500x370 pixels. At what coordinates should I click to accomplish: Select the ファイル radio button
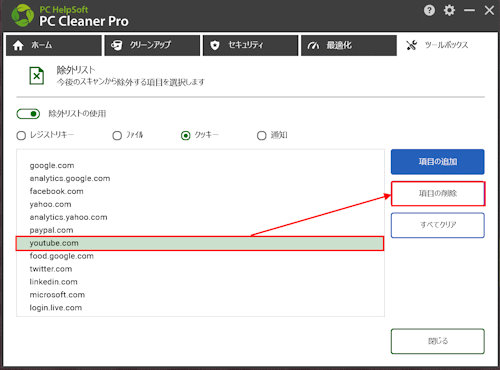[117, 136]
